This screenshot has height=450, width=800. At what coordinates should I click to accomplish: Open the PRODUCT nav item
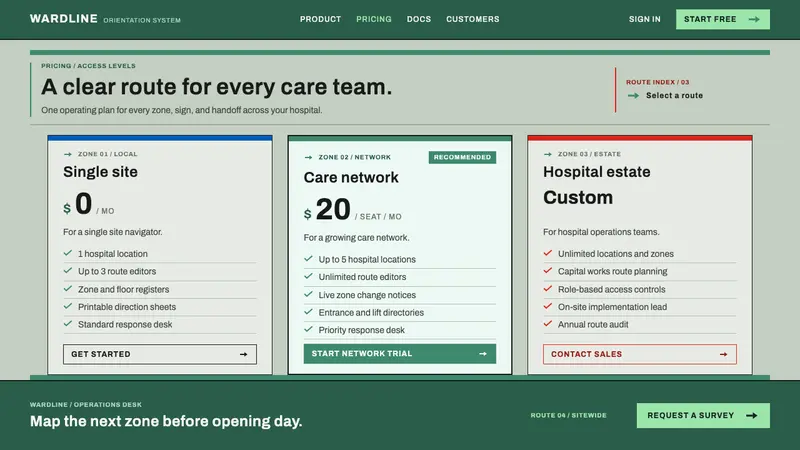point(320,19)
